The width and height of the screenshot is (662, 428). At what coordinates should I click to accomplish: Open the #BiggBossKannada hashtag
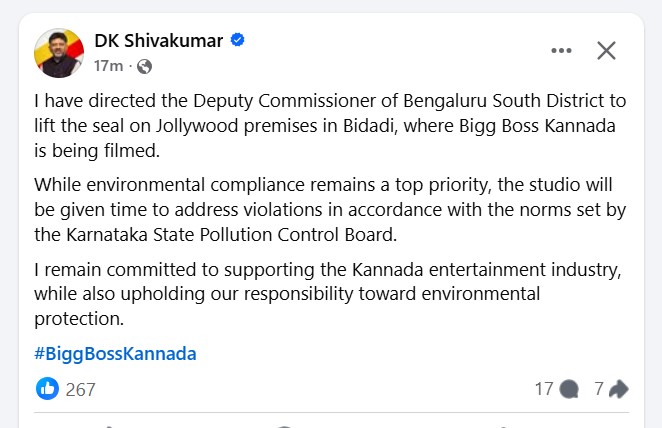(115, 354)
